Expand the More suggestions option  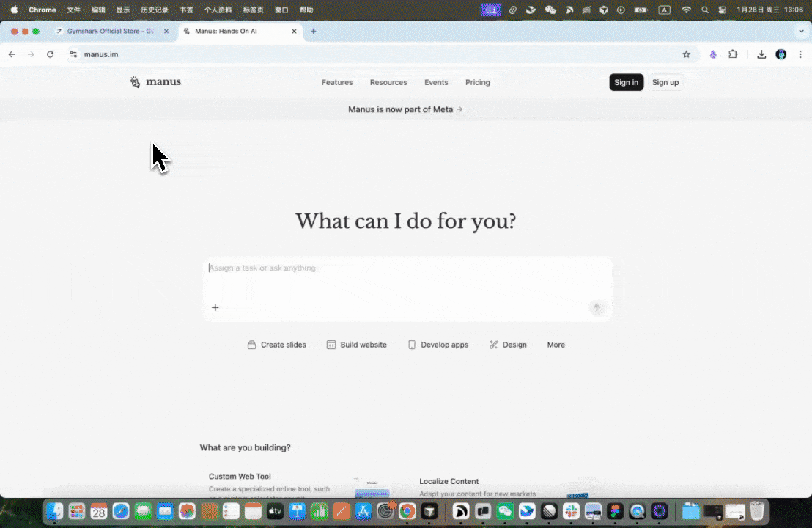tap(556, 345)
